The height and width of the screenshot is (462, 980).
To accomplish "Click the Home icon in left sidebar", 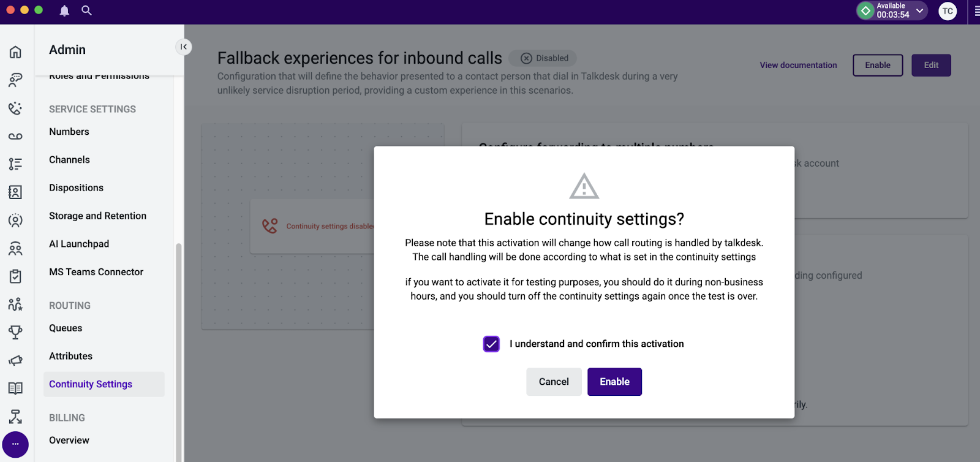I will (x=15, y=52).
